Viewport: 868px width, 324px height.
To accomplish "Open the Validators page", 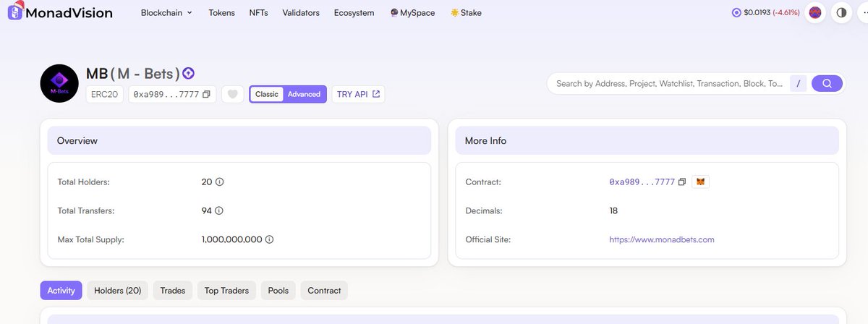I will coord(301,13).
